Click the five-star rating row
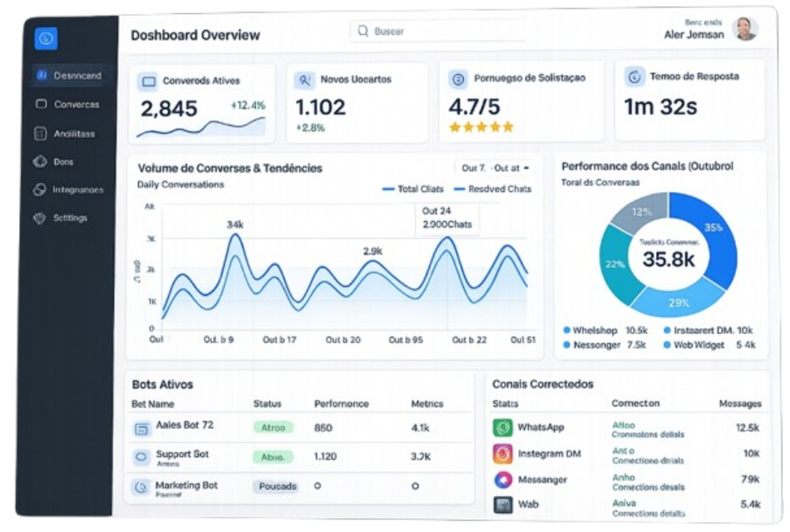The image size is (790, 532). point(481,127)
